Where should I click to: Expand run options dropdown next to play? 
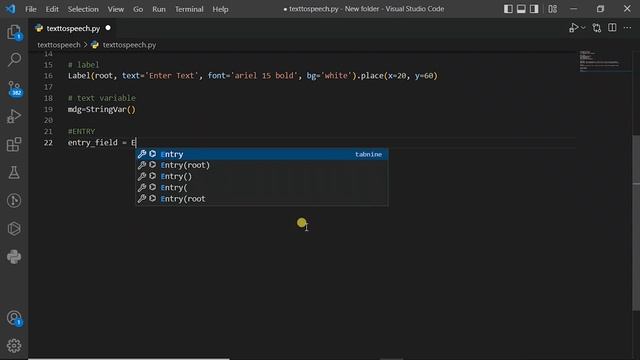583,28
